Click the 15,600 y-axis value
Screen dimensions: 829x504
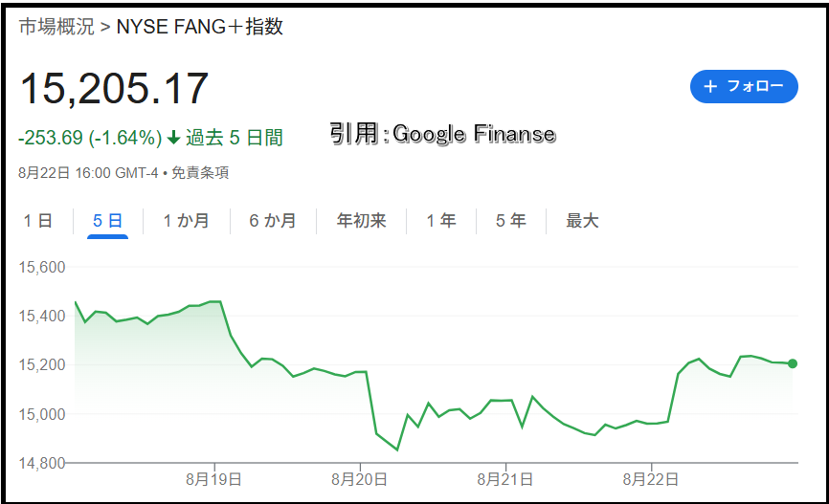tap(42, 268)
